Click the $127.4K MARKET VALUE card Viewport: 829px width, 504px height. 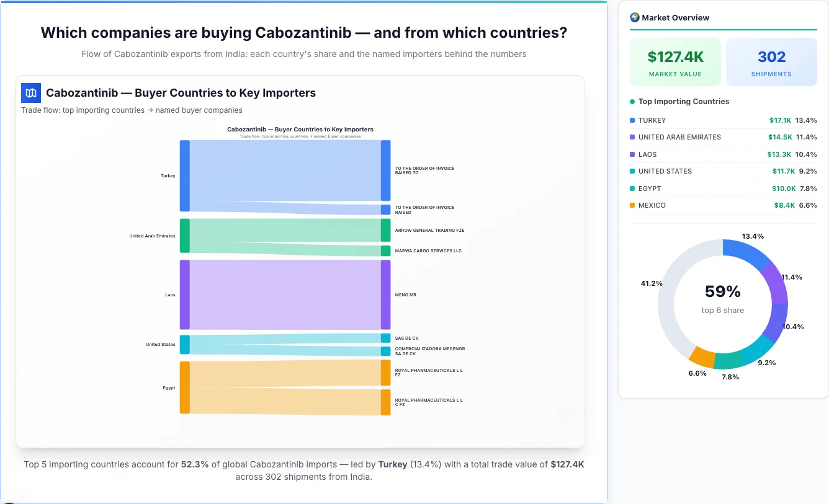(674, 61)
